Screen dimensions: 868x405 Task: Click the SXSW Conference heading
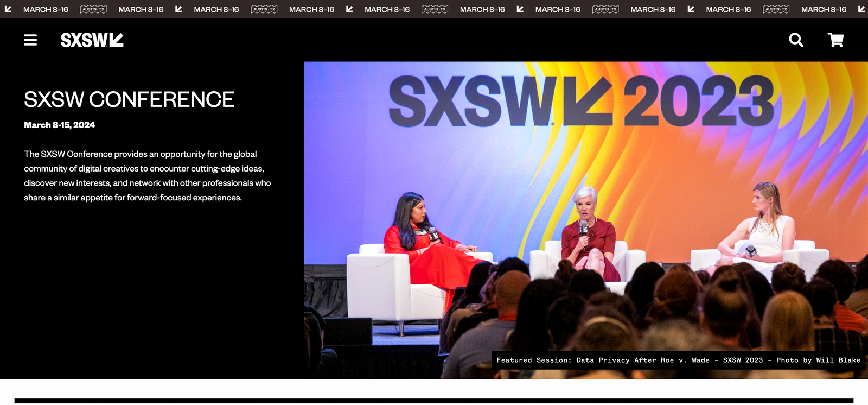pos(129,99)
